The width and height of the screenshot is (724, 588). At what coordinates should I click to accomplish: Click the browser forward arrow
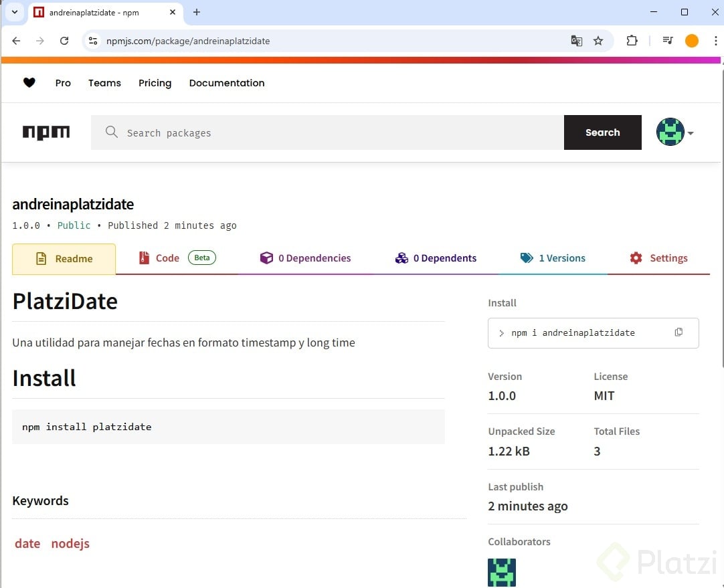(40, 41)
